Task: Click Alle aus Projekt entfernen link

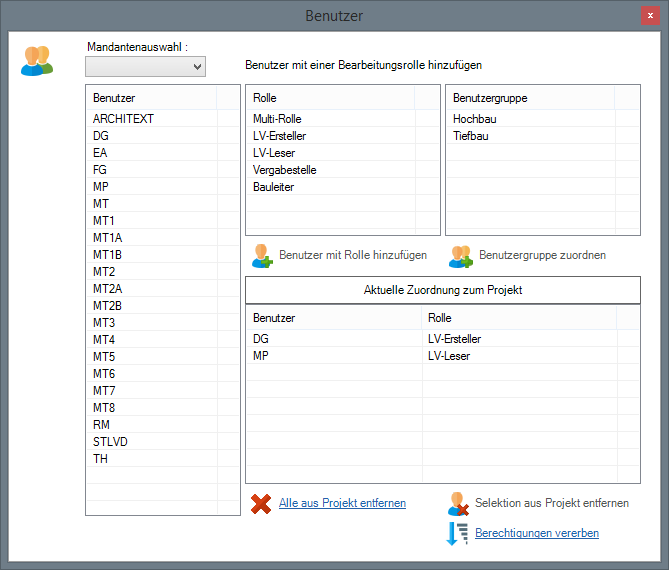Action: point(342,503)
